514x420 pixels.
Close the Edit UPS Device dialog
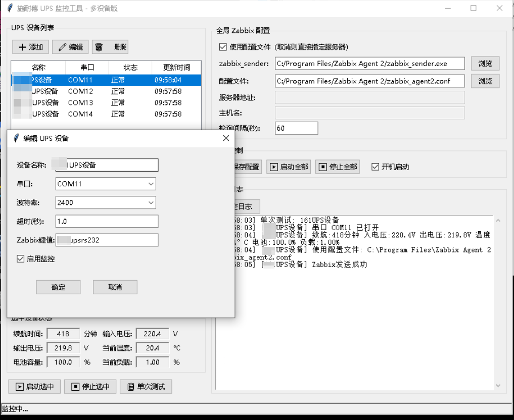click(x=226, y=138)
